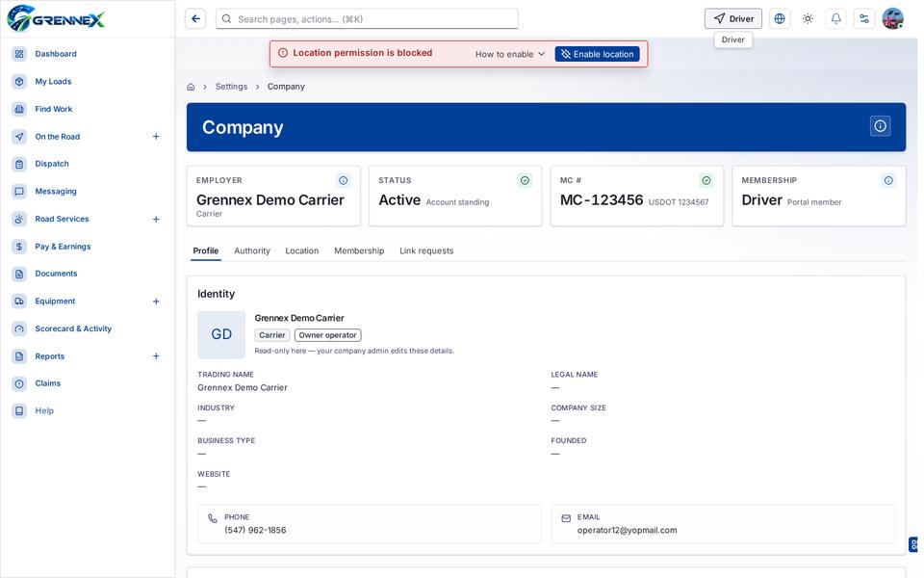Click the Find Work sidebar icon
Image resolution: width=924 pixels, height=578 pixels.
tap(19, 109)
